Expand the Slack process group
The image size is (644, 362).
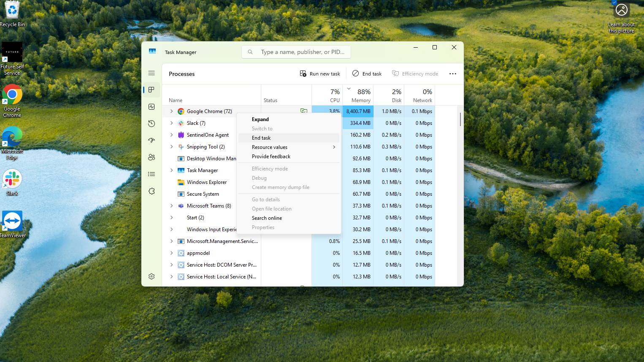(171, 123)
